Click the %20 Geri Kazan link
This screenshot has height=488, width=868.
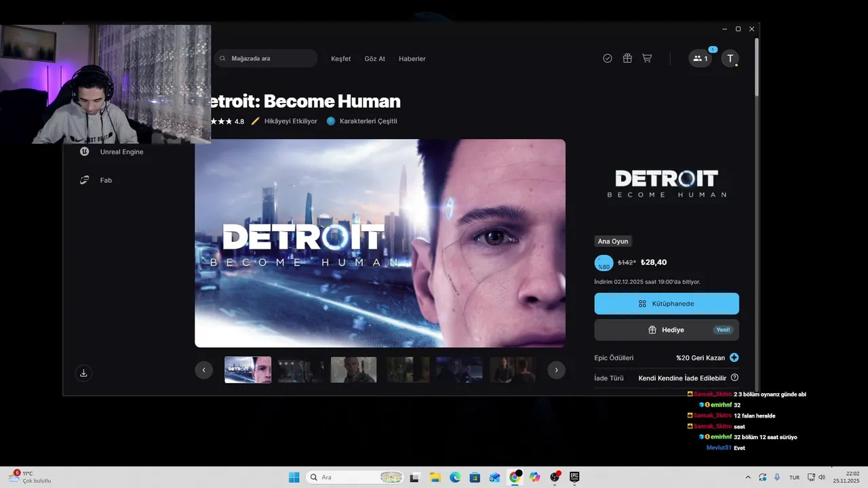[x=701, y=358]
